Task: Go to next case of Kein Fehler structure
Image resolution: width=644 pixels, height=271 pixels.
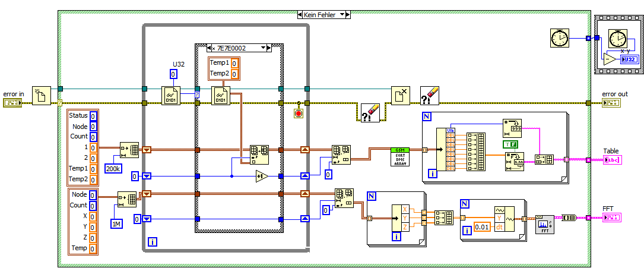Action: point(348,15)
